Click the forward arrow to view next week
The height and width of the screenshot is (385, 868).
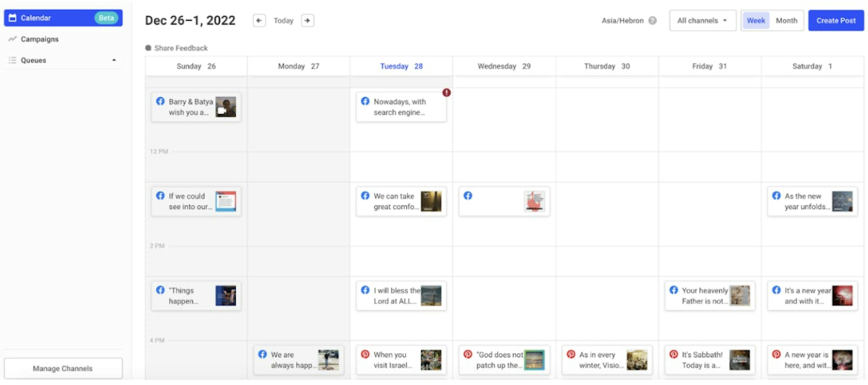point(307,21)
